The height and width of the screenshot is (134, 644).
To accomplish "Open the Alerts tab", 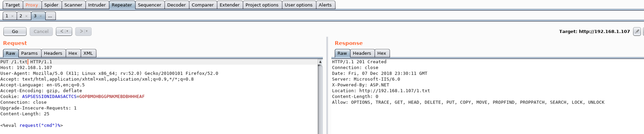I will click(x=325, y=5).
